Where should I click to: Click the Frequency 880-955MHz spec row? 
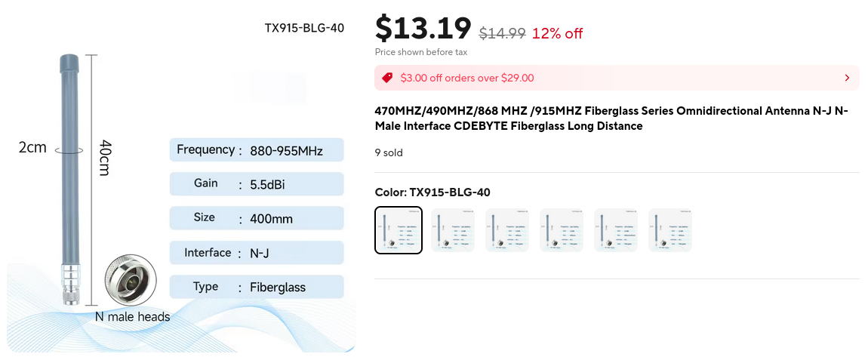click(257, 149)
